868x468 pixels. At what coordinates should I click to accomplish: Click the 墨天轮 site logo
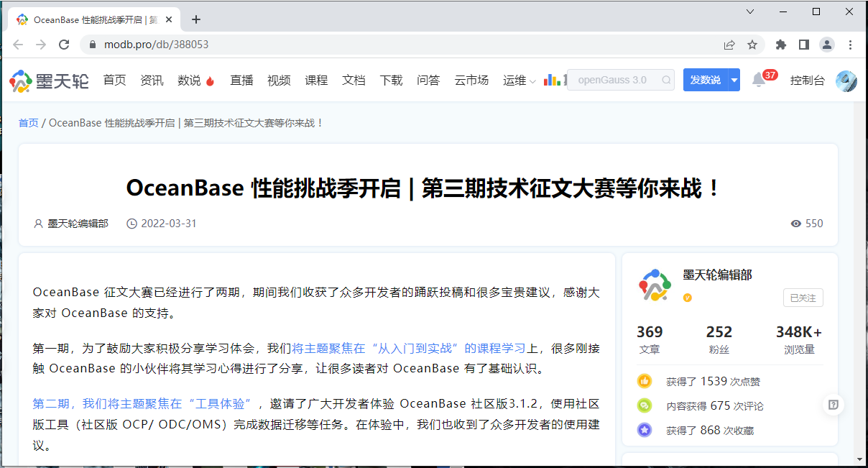(49, 81)
